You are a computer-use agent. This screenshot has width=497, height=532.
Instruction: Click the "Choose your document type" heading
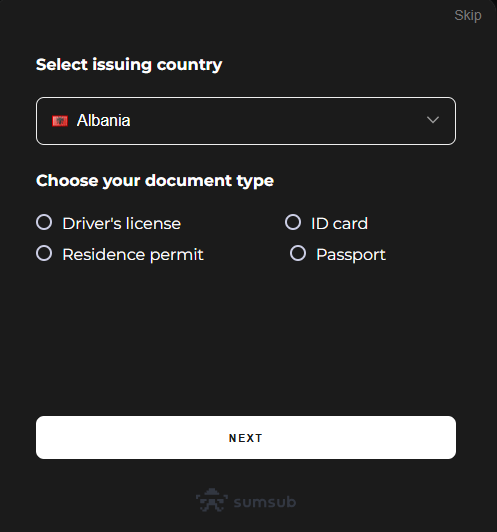(155, 181)
